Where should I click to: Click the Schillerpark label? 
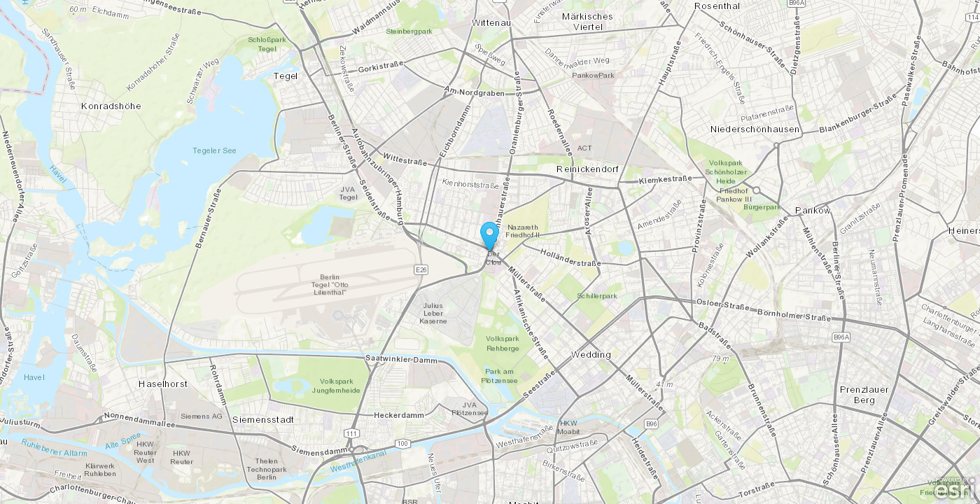[x=597, y=296]
